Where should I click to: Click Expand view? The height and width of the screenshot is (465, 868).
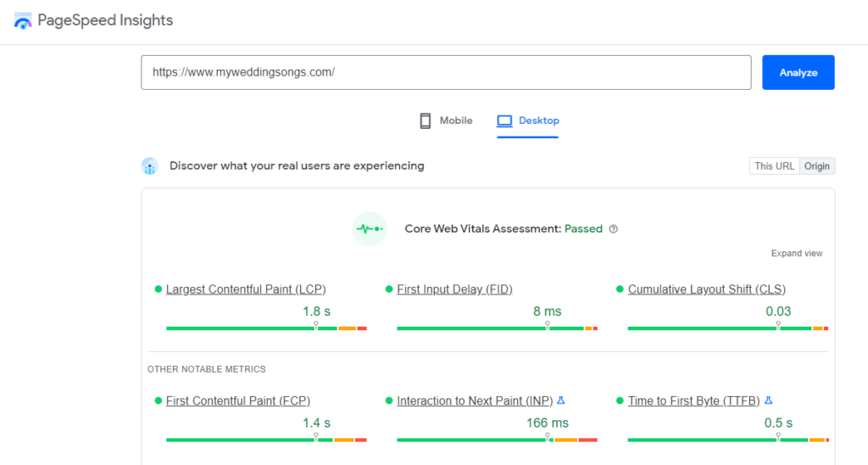[x=797, y=253]
